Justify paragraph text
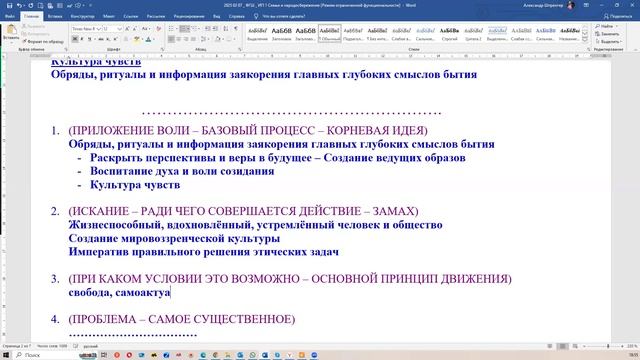Viewport: 640px width, 360px height. pyautogui.click(x=193, y=39)
